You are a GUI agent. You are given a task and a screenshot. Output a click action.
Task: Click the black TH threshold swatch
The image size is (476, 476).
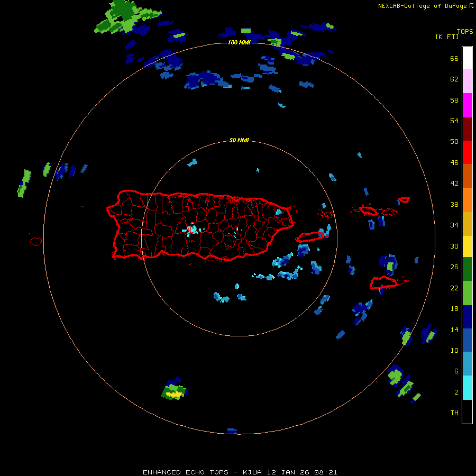click(x=467, y=411)
